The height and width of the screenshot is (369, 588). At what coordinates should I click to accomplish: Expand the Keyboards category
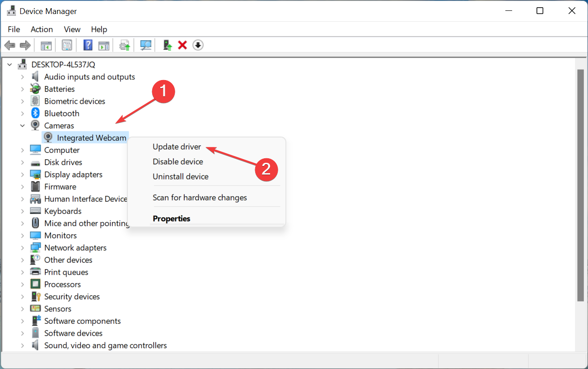(x=23, y=211)
